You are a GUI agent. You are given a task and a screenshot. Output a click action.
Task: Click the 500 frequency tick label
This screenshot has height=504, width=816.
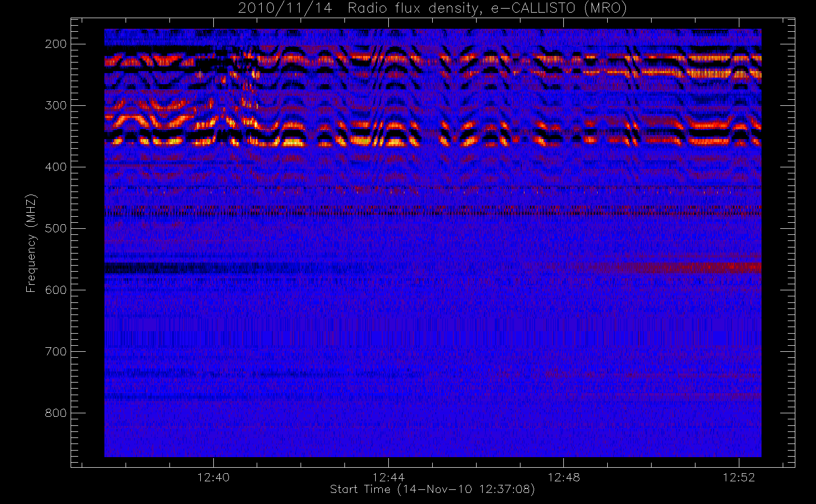point(56,228)
